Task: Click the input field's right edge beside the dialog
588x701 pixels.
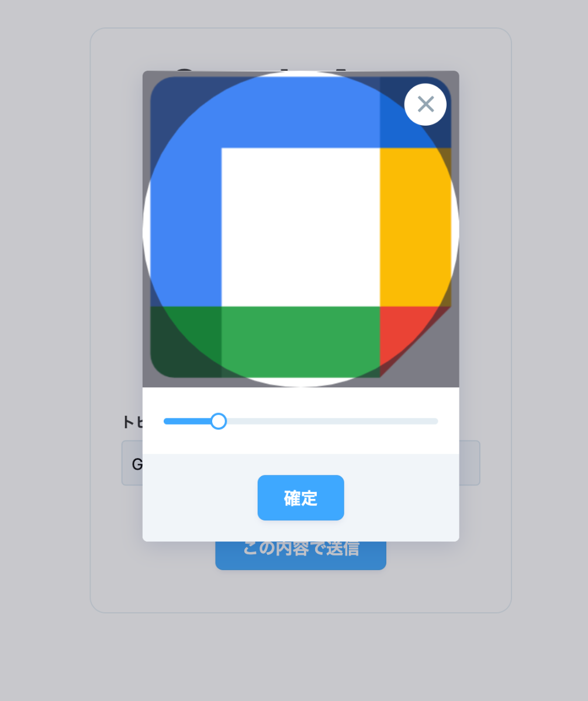Action: (470, 463)
